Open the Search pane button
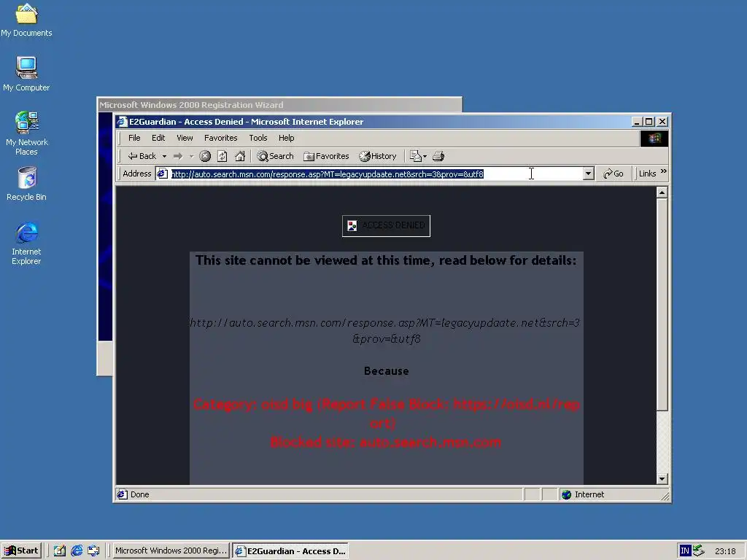The width and height of the screenshot is (747, 560). [275, 156]
